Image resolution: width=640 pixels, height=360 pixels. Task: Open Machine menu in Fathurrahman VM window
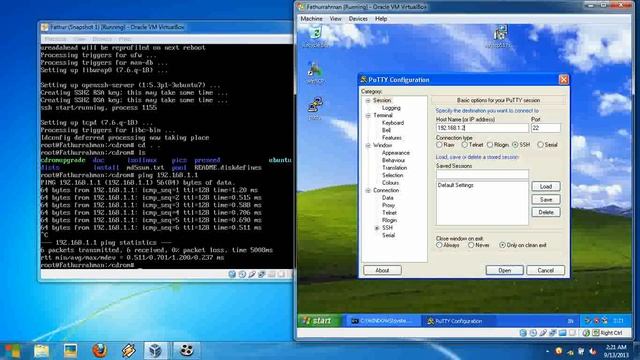(311, 19)
